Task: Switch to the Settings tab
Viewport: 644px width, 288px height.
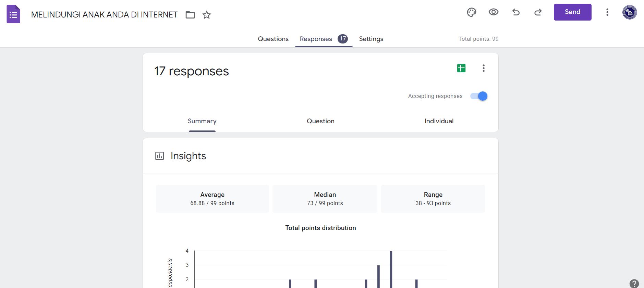Action: tap(371, 39)
